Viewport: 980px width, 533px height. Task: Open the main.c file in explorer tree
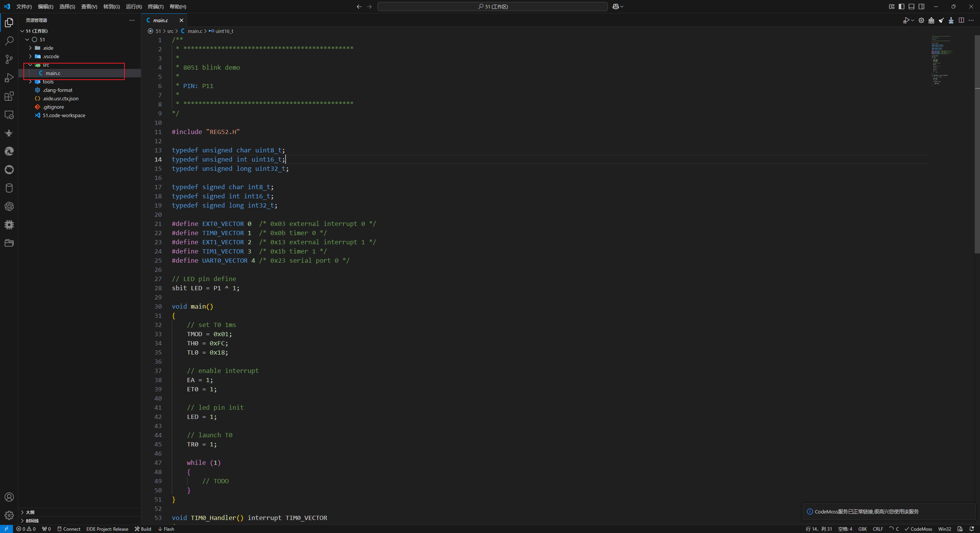click(80, 73)
